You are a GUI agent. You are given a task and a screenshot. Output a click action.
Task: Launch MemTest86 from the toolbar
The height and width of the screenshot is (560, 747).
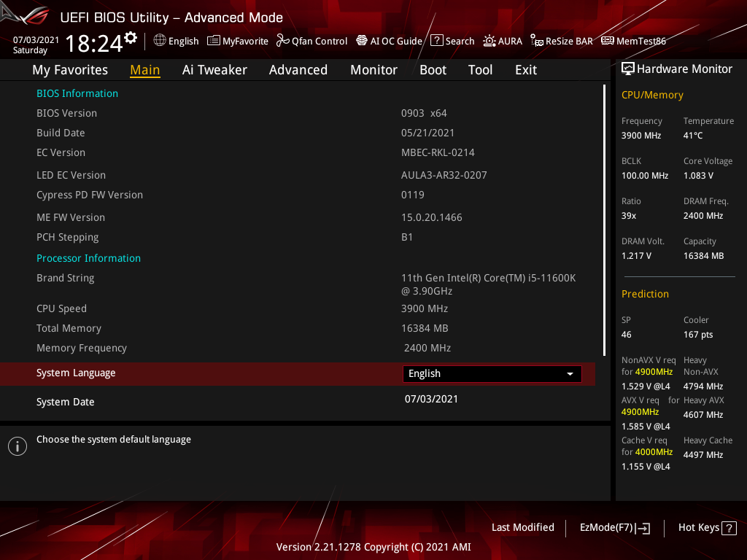[x=633, y=41]
